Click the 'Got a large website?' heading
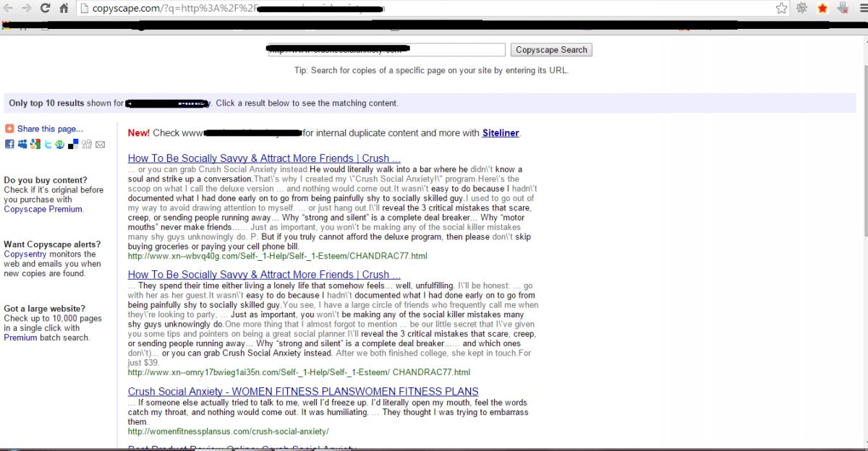 44,309
